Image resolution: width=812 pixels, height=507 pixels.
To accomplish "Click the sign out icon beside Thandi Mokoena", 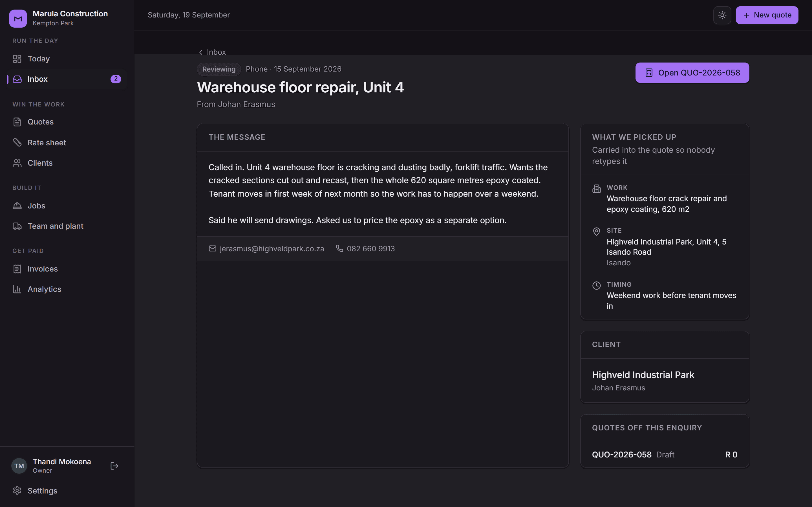I will point(114,466).
